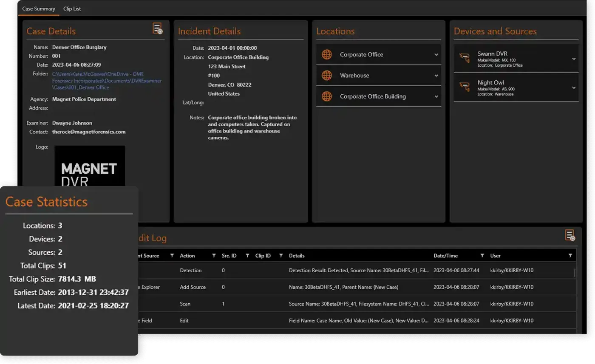Screen dimensions: 595x364
Task: Click the agency 'Magnet Police Department'
Action: point(84,99)
